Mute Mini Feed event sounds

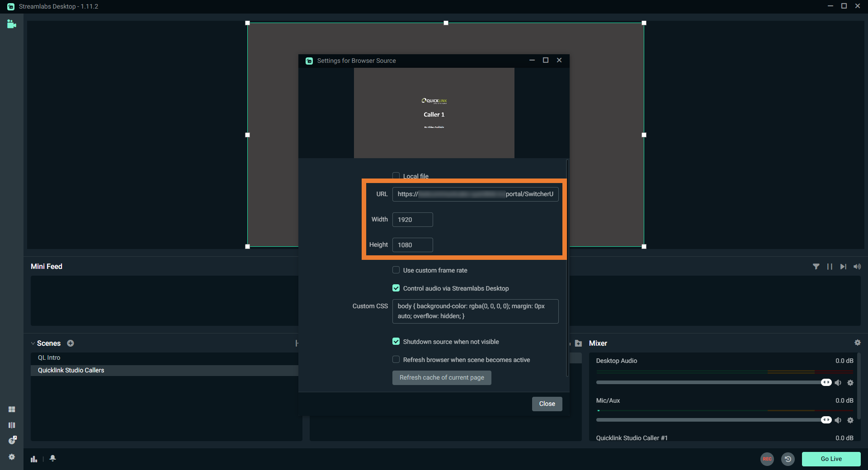(857, 267)
